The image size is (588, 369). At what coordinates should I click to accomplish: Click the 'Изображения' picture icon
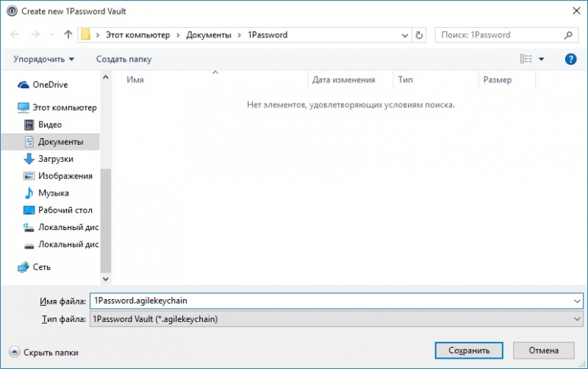[29, 176]
